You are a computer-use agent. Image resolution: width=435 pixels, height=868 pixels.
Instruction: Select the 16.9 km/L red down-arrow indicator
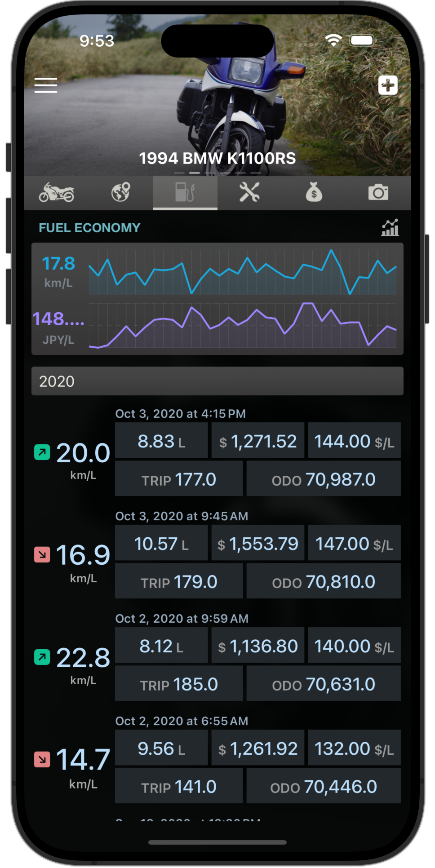coord(42,554)
